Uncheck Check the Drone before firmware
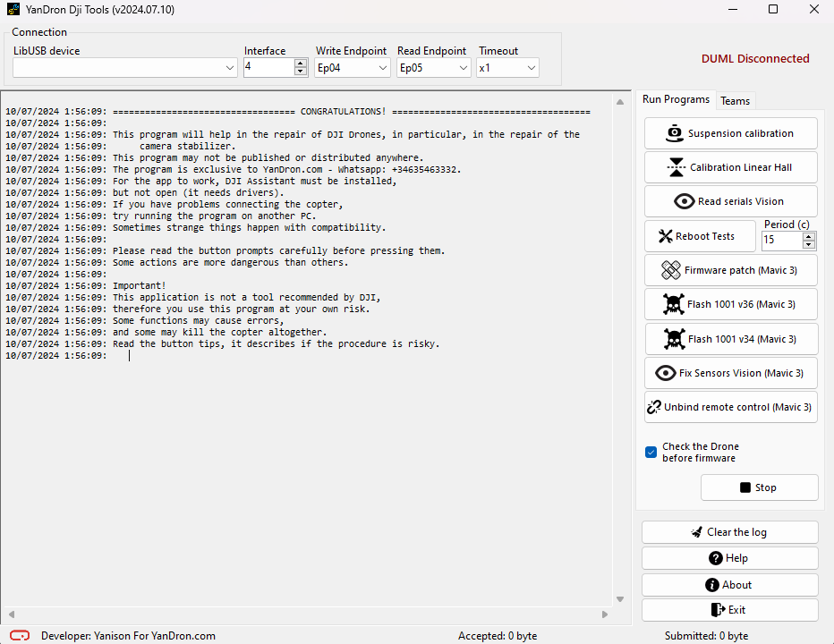The width and height of the screenshot is (834, 644). pos(651,452)
